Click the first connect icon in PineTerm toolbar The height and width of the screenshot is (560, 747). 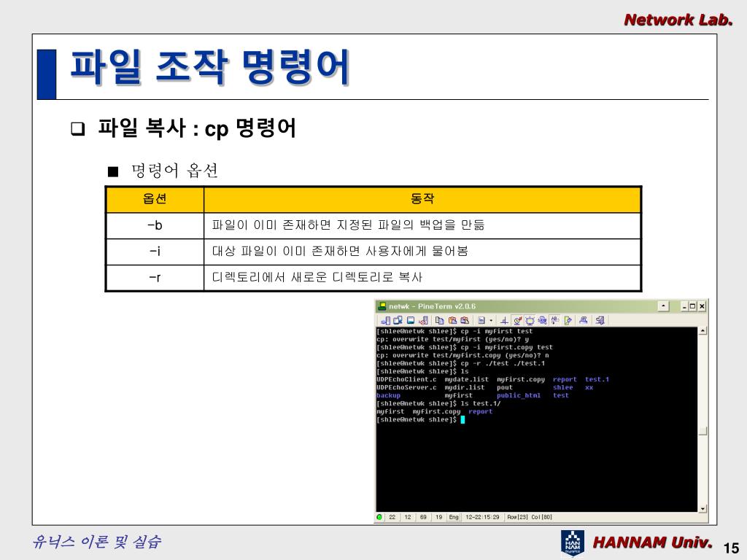(x=385, y=321)
